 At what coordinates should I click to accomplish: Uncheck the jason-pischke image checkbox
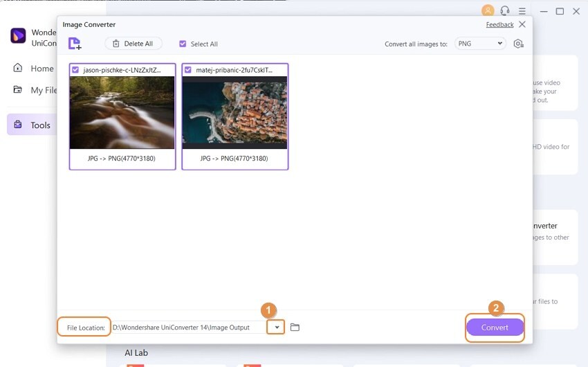tap(75, 70)
